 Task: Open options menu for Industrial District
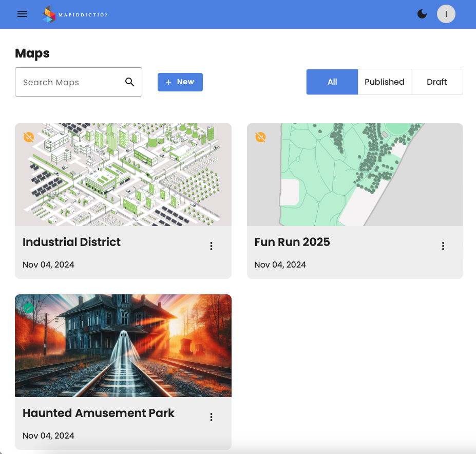coord(211,246)
